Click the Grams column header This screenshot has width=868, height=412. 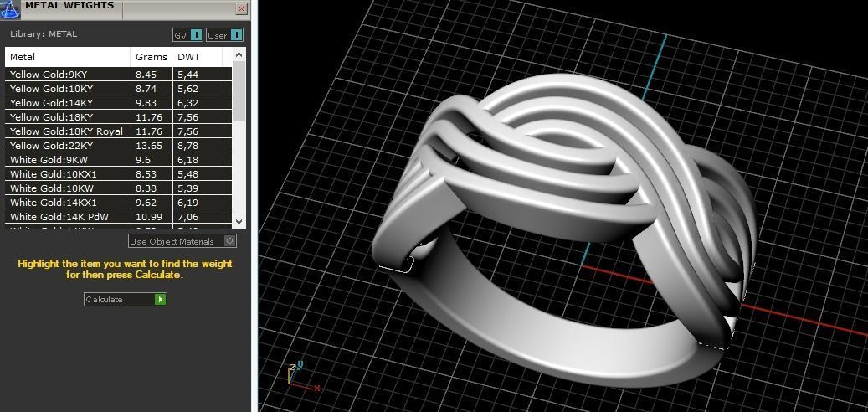tap(152, 57)
